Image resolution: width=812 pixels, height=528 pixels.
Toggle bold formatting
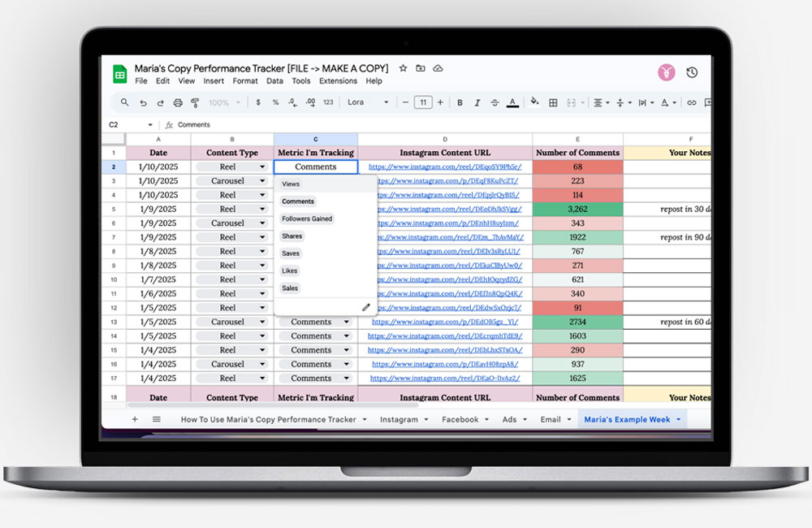click(460, 103)
